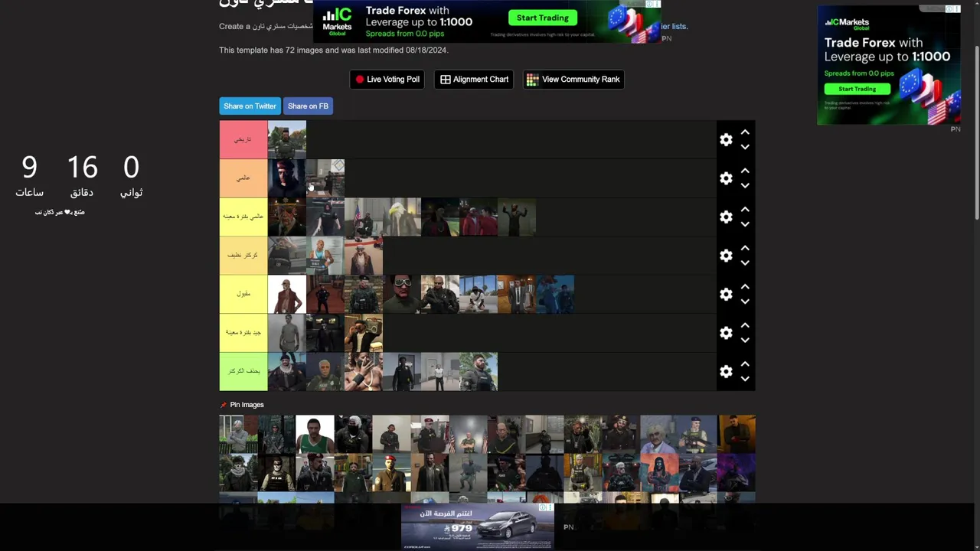Select the orange background character in pool
The image size is (980, 551).
click(x=660, y=473)
